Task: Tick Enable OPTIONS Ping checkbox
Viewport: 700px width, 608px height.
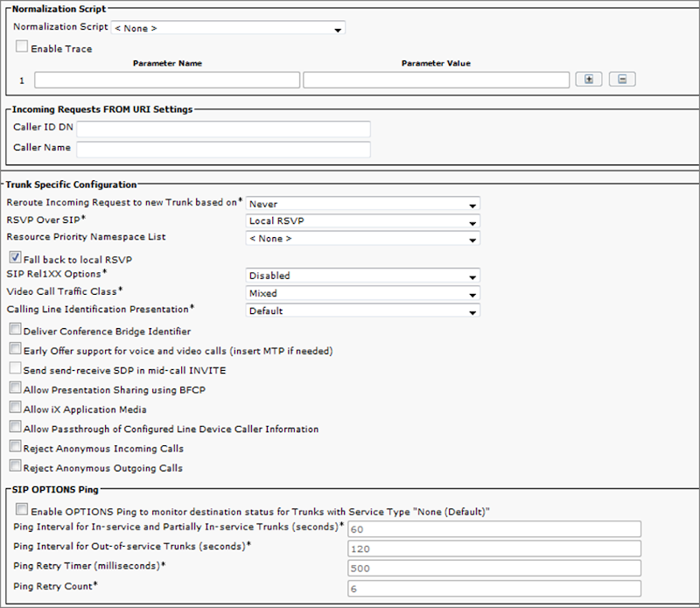Action: [x=21, y=509]
